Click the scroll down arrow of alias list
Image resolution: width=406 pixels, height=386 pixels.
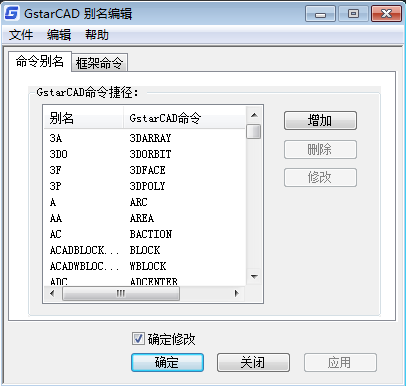click(x=254, y=277)
